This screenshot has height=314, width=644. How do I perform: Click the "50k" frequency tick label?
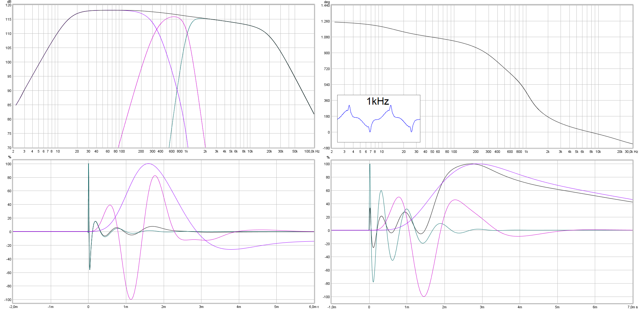click(x=295, y=151)
